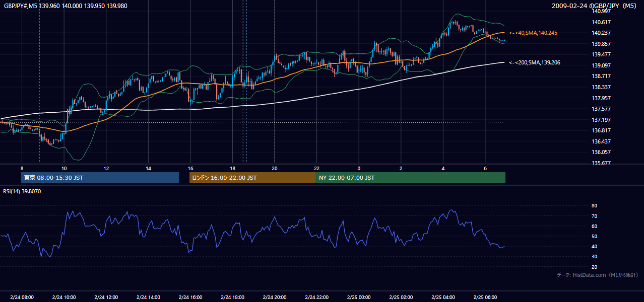Viewport: 644px width, 302px height.
Task: Click the date label 2/25 02:00
Action: (x=401, y=297)
